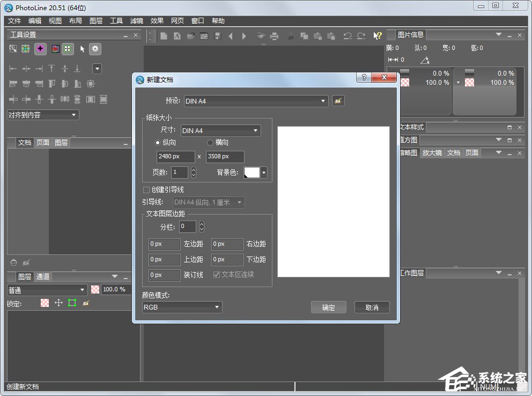This screenshot has height=396, width=532.
Task: Select the magenta plus tool option icon
Action: coord(40,49)
